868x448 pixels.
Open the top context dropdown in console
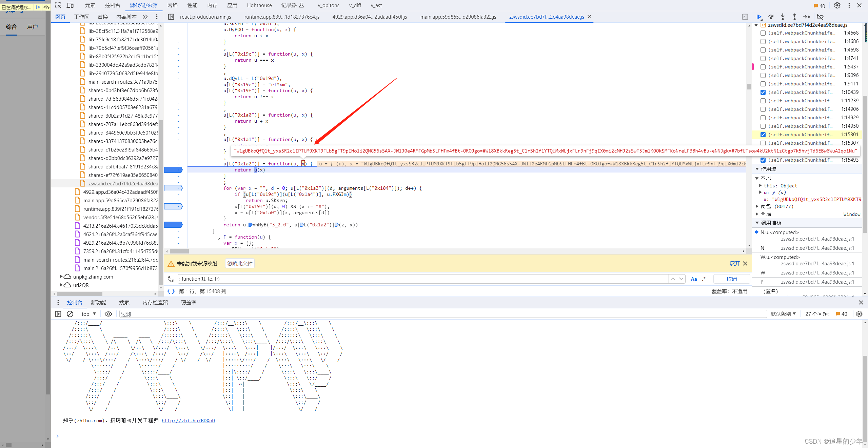89,314
